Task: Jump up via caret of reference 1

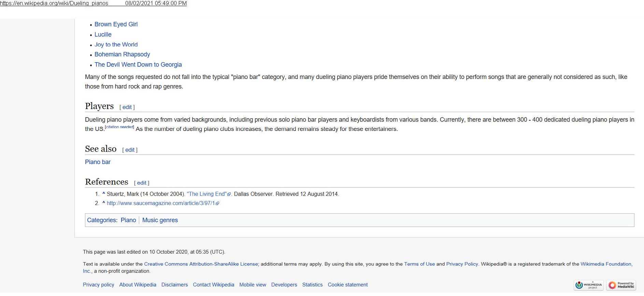Action: pos(103,194)
